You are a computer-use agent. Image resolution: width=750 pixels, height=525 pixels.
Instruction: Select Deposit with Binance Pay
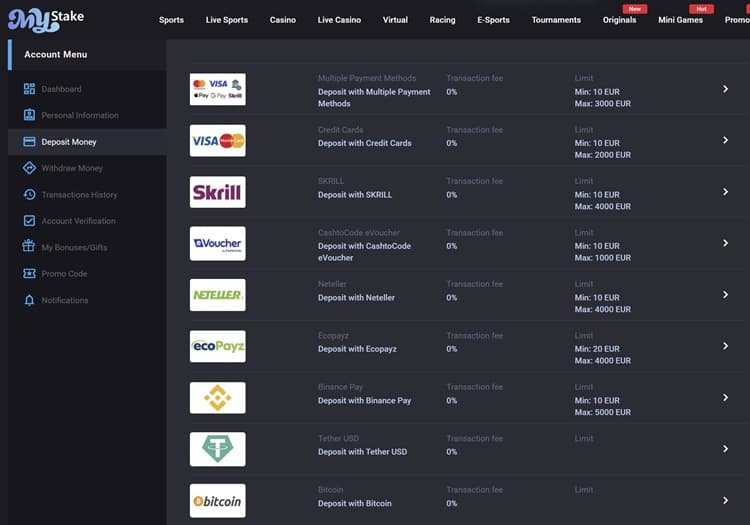364,401
